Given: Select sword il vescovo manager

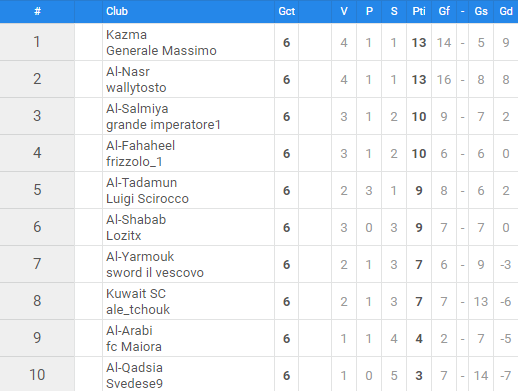Looking at the screenshot, I should [x=155, y=273].
